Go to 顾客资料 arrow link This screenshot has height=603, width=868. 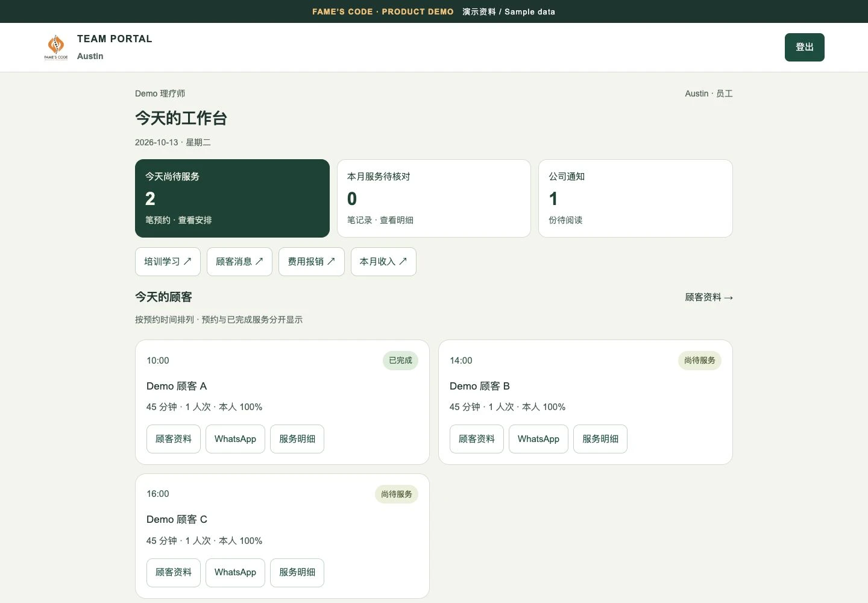(x=709, y=297)
